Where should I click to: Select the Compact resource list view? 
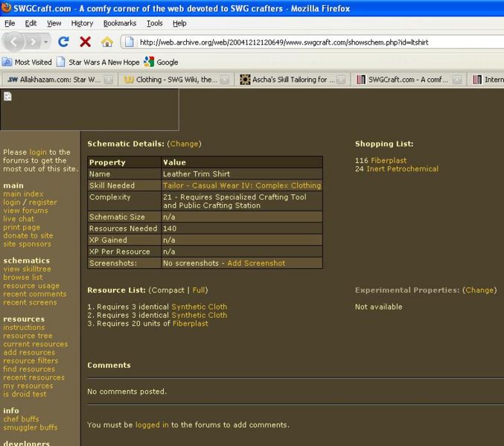click(168, 290)
